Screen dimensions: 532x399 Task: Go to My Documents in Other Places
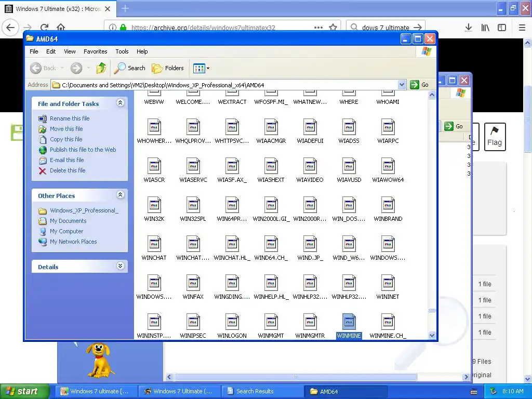[x=68, y=221]
